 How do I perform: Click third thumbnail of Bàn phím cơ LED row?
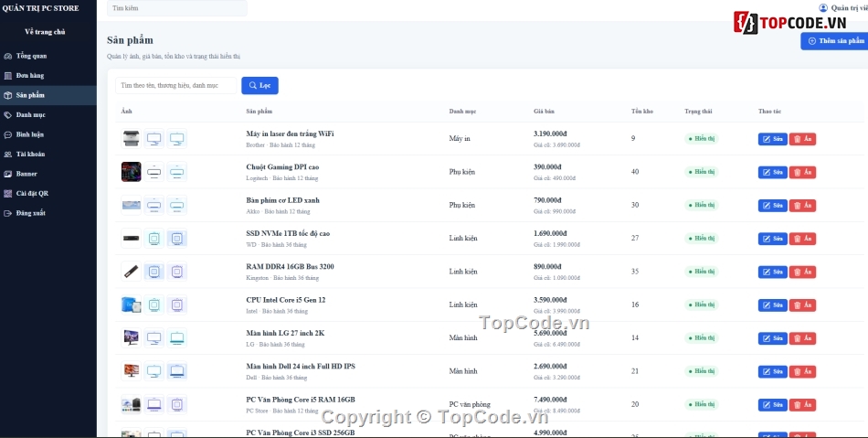(177, 205)
